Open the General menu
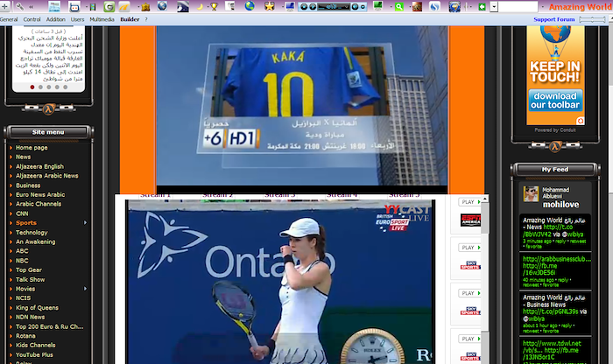Viewport: 613px width, 364px height. tap(9, 19)
